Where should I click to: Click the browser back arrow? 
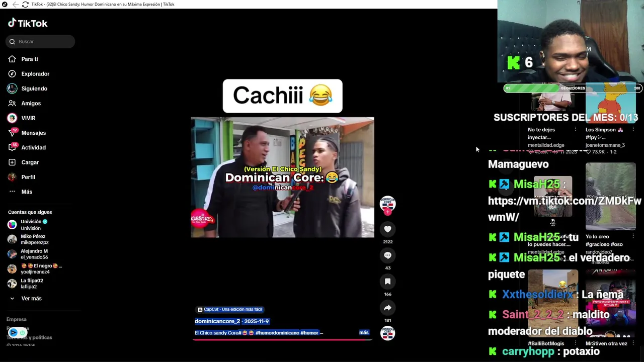15,5
